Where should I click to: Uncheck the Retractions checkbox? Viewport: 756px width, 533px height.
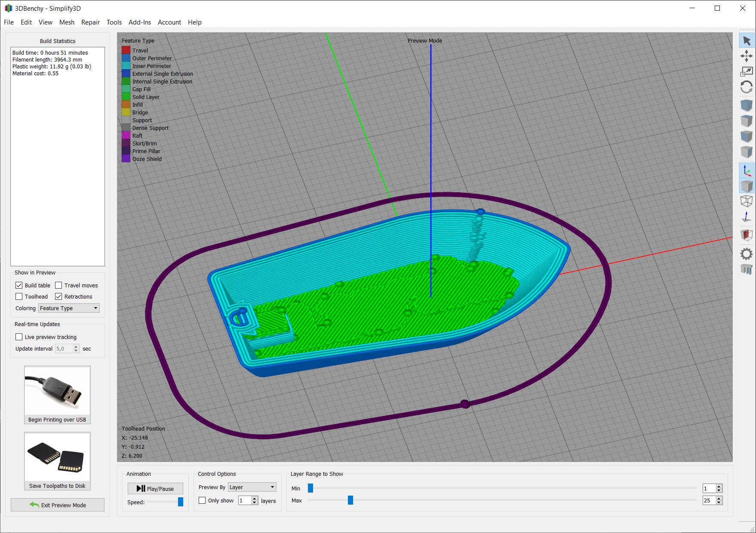pyautogui.click(x=58, y=296)
